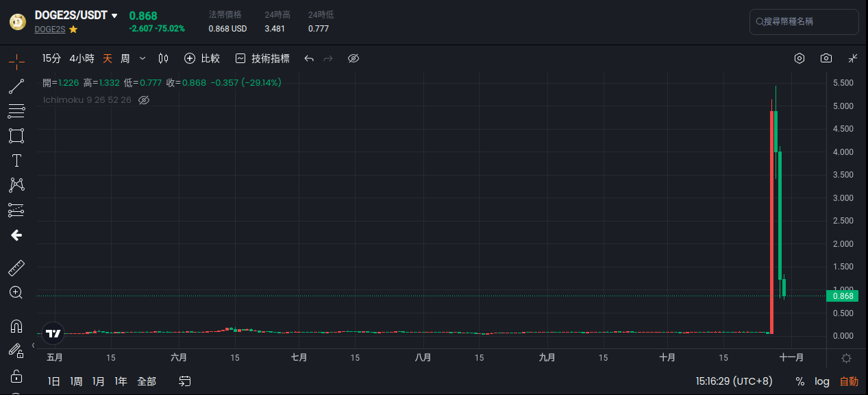
Task: Collapse left toolbar small arrow
Action: 34,346
